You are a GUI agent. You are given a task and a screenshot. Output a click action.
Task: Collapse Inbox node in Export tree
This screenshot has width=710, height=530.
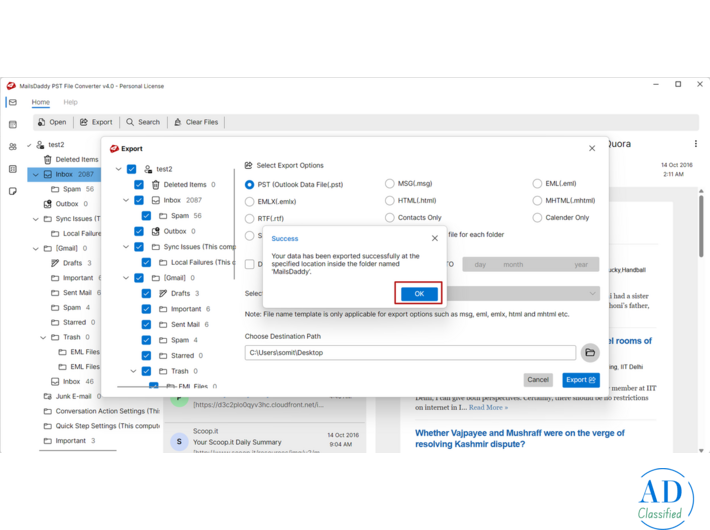click(x=126, y=200)
